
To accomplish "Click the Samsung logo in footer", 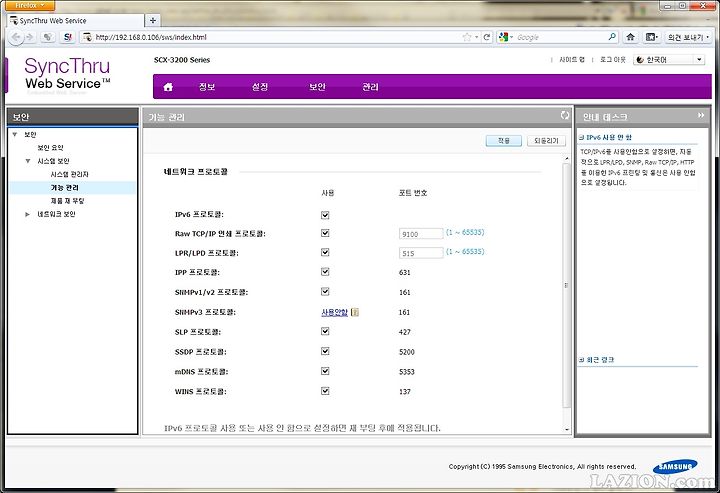I will (675, 467).
